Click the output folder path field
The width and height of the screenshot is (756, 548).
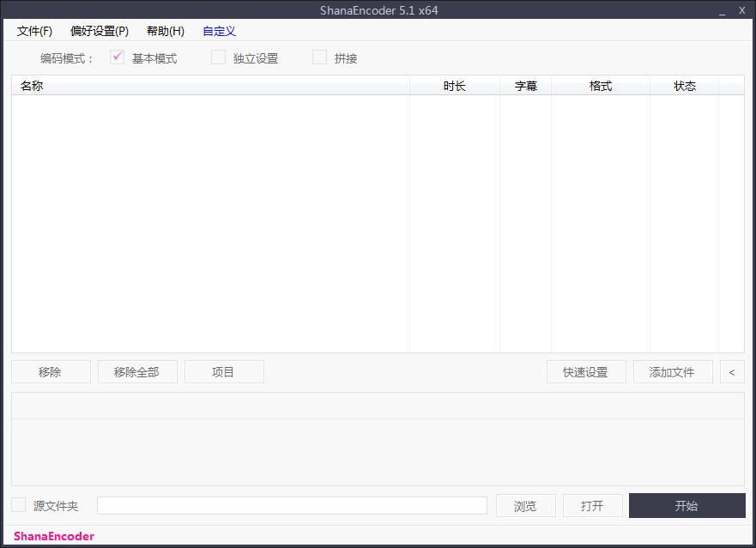pyautogui.click(x=292, y=506)
